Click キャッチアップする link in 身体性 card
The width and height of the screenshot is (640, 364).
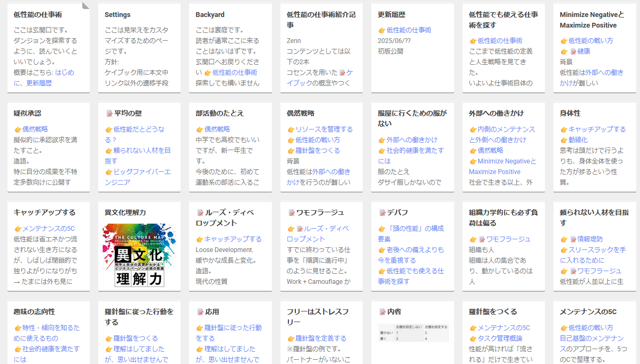[x=597, y=129]
